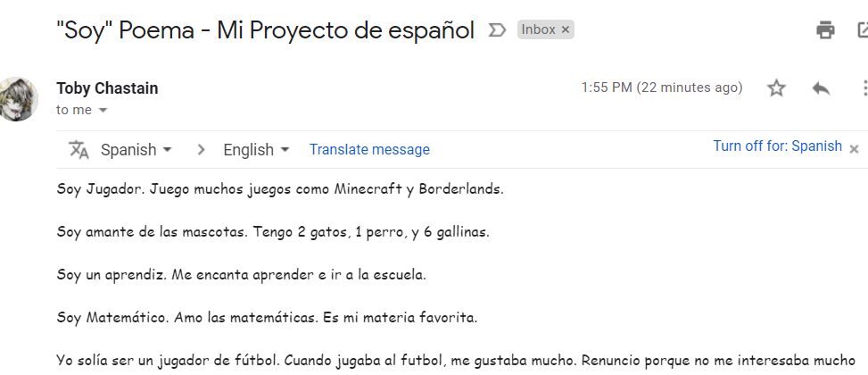Screen dimensions: 868x375
Task: Open the English target language dropdown
Action: tap(256, 150)
